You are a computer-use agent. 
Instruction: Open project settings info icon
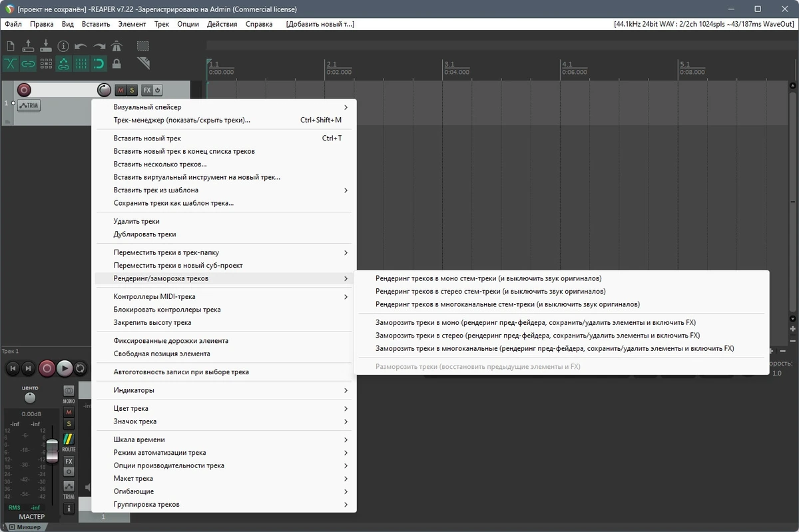(x=63, y=46)
